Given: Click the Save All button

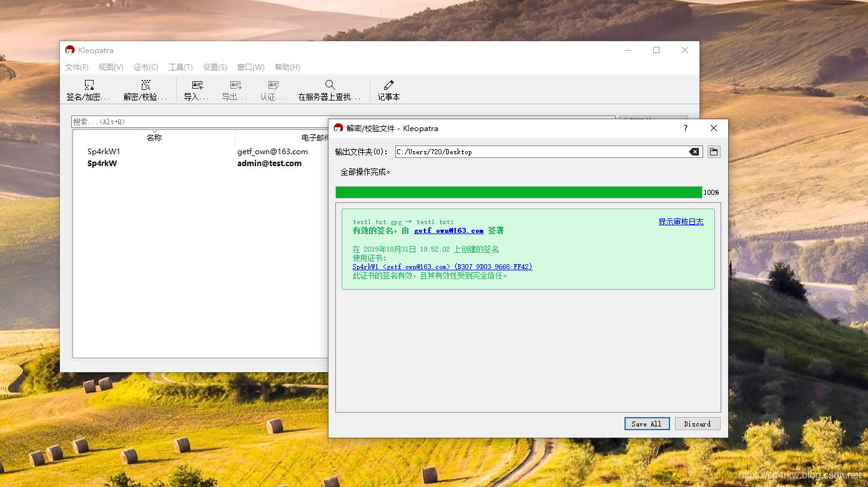Looking at the screenshot, I should click(647, 424).
